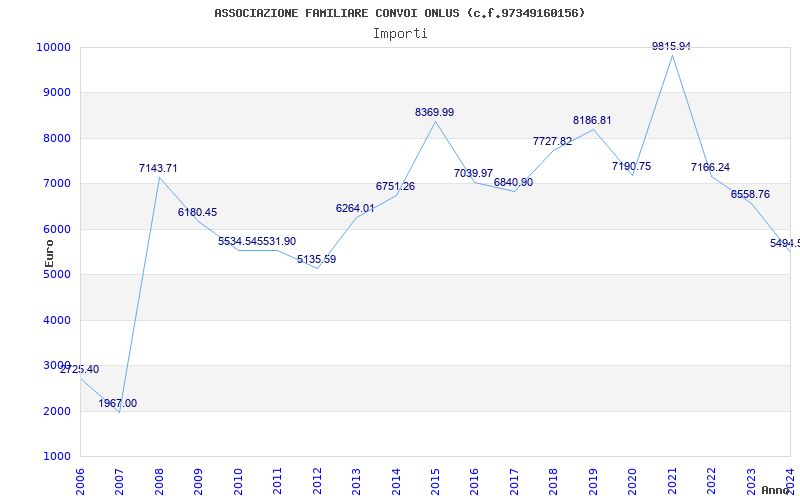Select the 5000 y-axis tick label
This screenshot has height=500, width=800.
[x=56, y=275]
